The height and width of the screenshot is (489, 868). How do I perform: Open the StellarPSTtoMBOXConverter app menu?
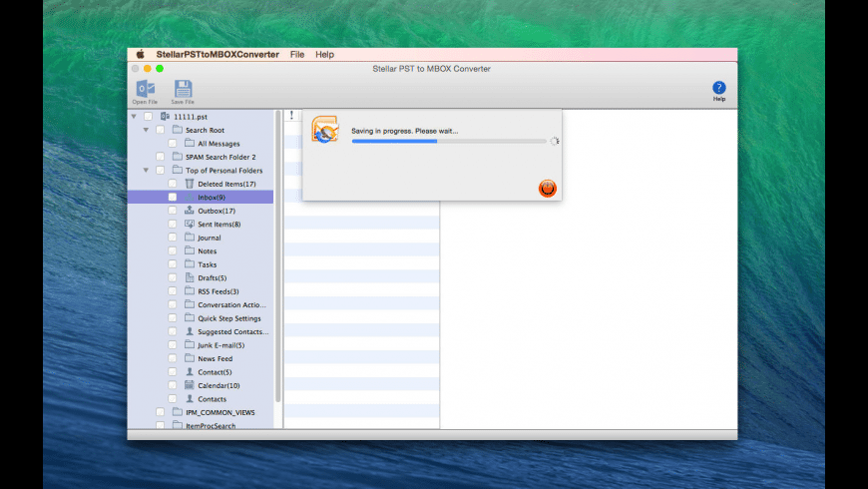pyautogui.click(x=217, y=54)
